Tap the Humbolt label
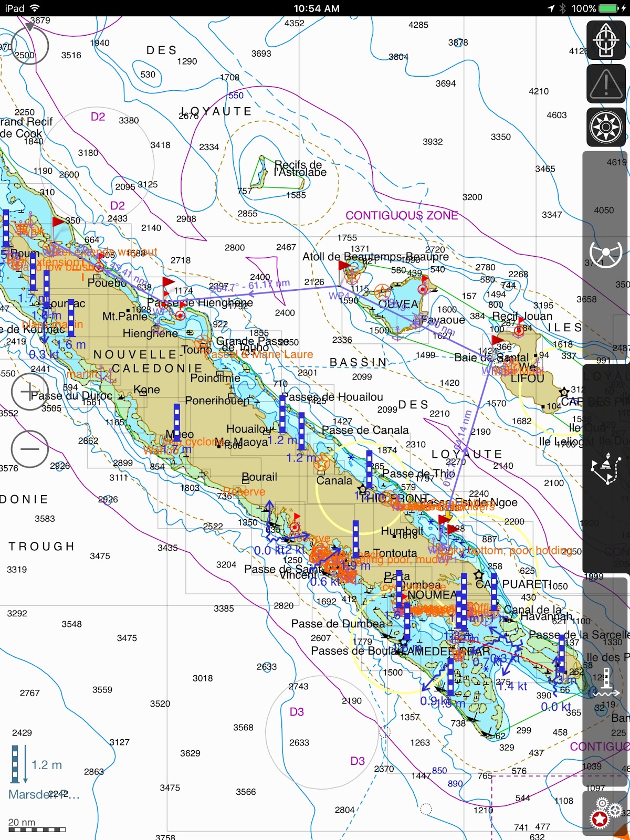 pyautogui.click(x=402, y=531)
